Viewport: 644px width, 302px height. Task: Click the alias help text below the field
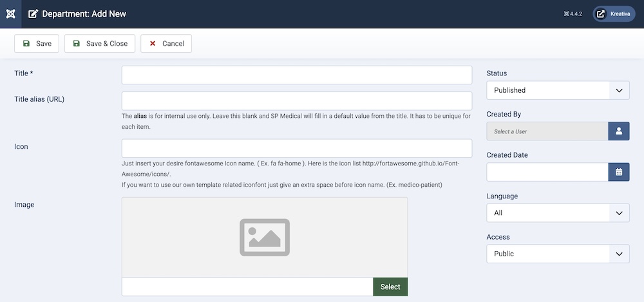(x=296, y=122)
